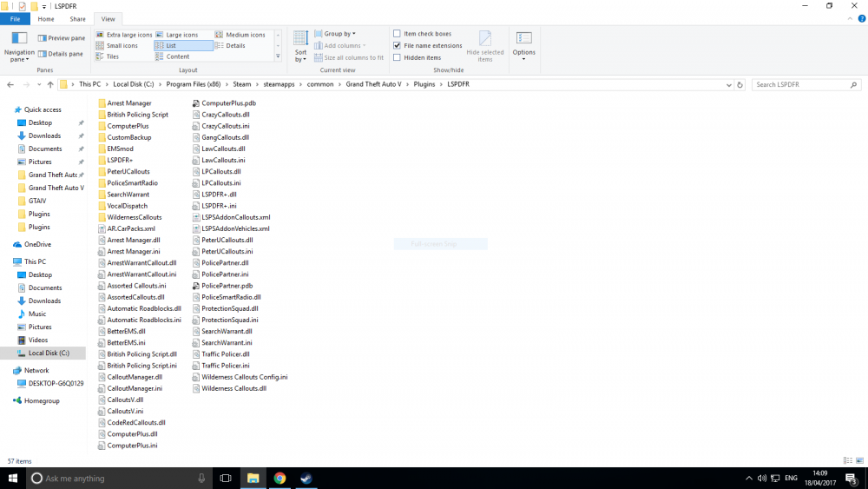
Task: Open address bar history dropdown
Action: 728,85
